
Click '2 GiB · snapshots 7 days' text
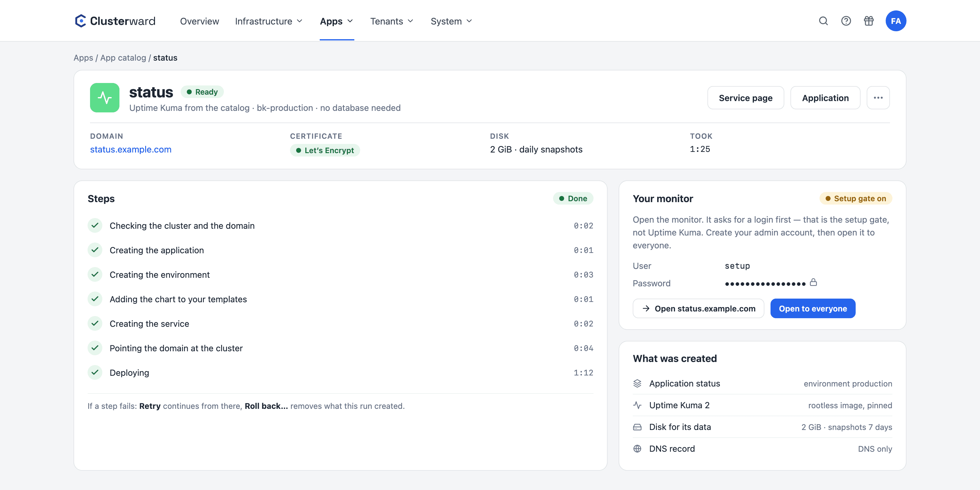[846, 427]
